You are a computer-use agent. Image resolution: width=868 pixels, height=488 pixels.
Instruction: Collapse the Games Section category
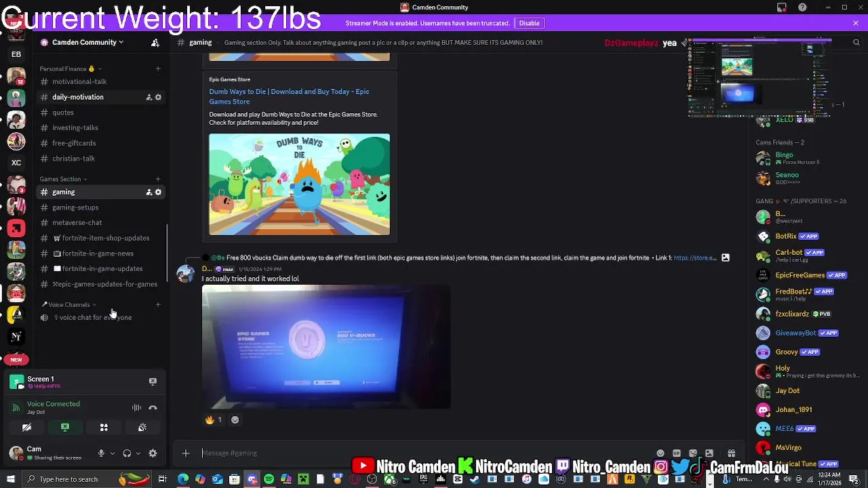tap(63, 179)
